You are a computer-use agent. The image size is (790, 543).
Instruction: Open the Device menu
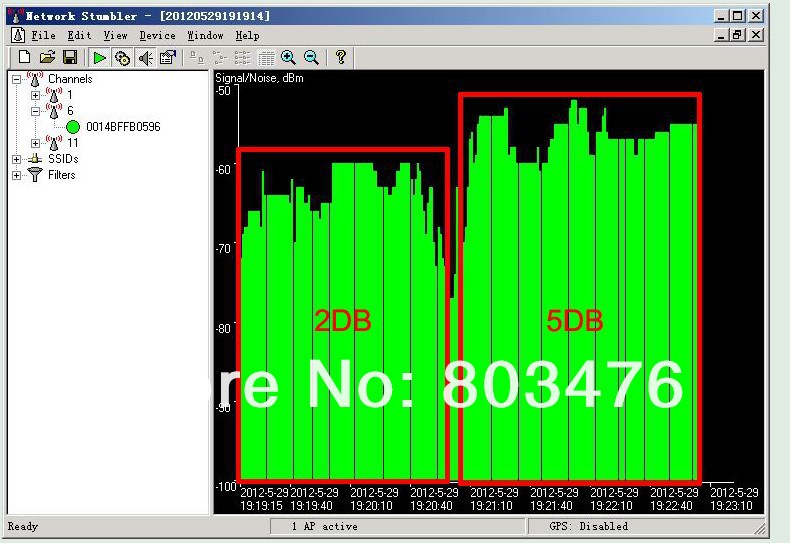[x=157, y=35]
